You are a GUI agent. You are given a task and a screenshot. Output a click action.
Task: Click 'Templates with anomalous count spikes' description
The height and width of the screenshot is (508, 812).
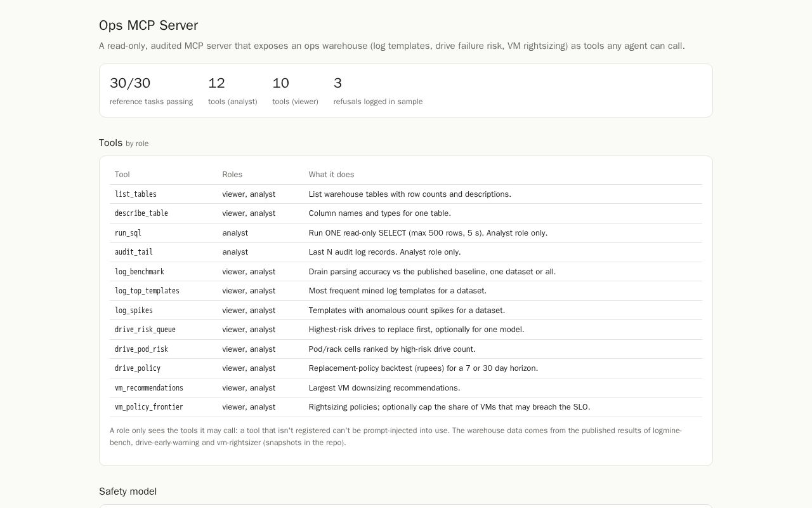pyautogui.click(x=407, y=311)
